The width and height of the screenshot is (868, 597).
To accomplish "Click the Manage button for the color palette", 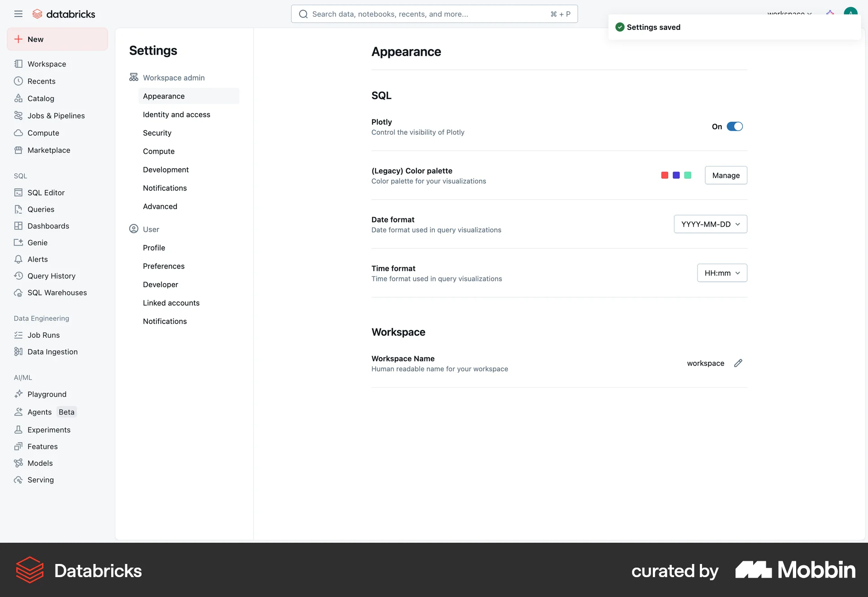I will [725, 175].
